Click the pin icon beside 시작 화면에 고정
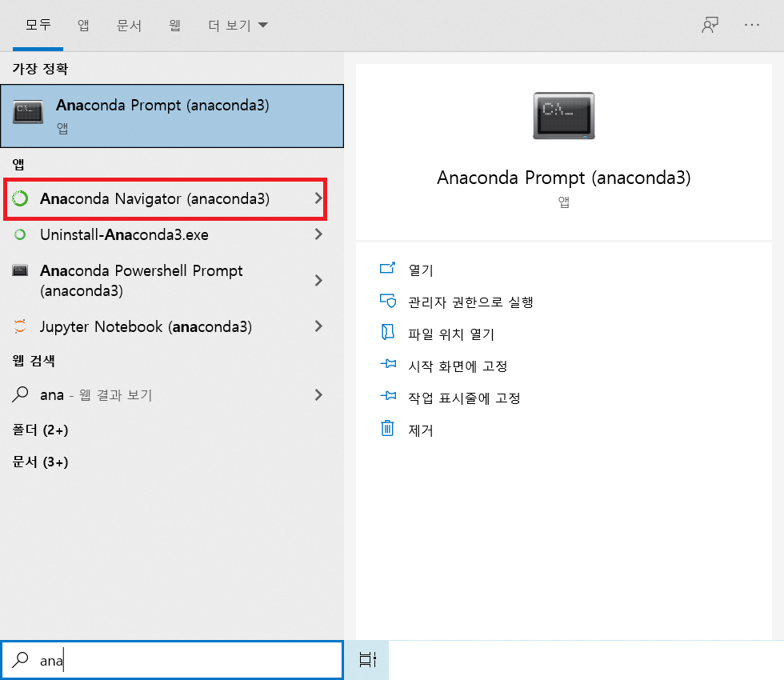The width and height of the screenshot is (784, 680). [388, 363]
